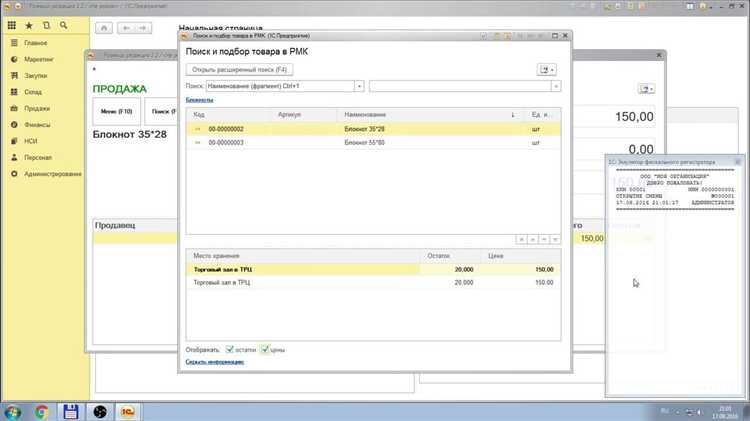Screen dimensions: 750x421
Task: Click Открыть расширенный поиск (F4) button
Action: [239, 70]
